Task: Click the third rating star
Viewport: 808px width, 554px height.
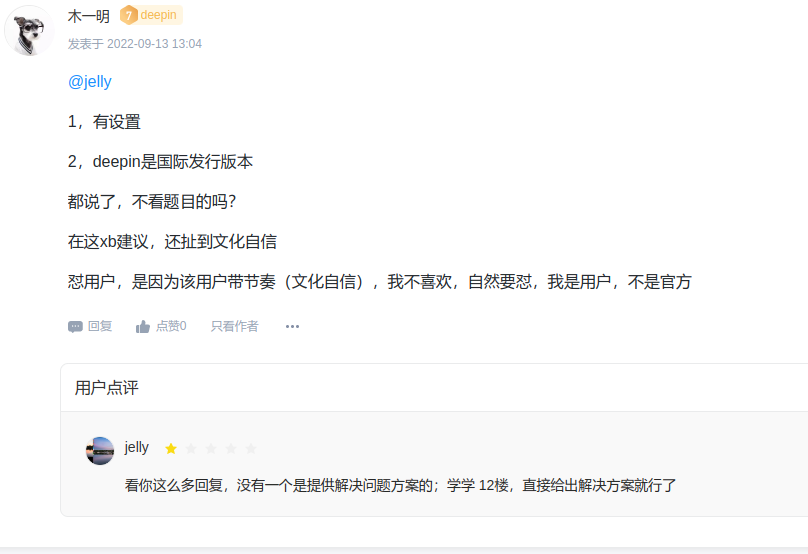Action: 211,448
